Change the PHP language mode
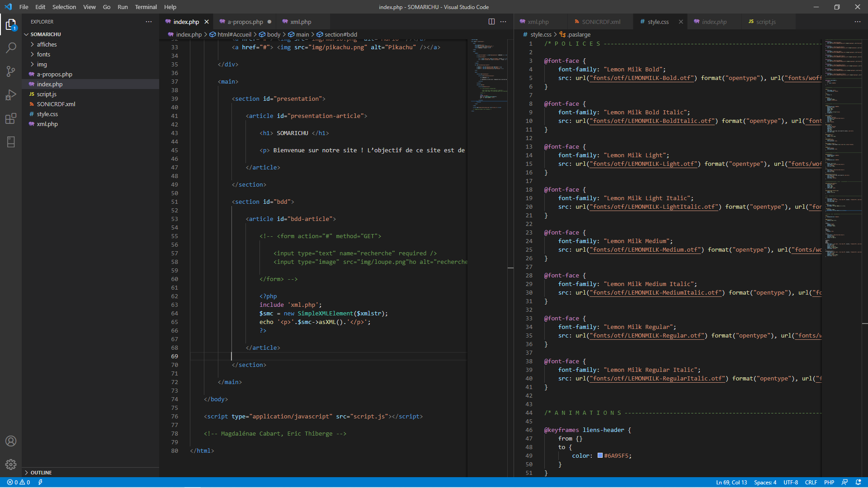Screen dimensions: 868x488 pos(829,482)
